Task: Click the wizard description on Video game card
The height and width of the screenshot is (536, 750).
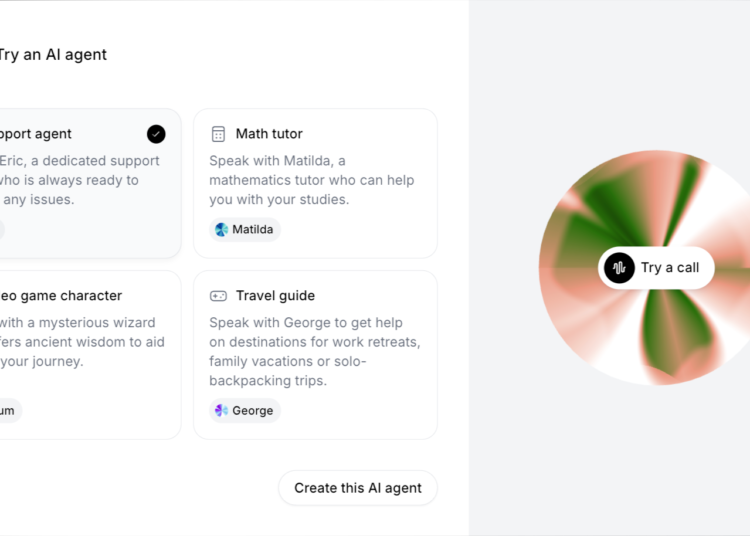Action: point(82,342)
